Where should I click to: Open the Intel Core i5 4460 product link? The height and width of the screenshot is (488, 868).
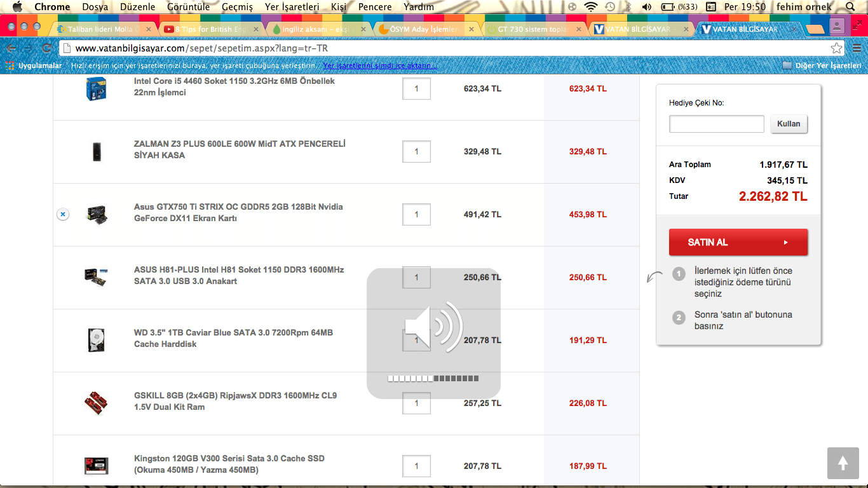(234, 87)
